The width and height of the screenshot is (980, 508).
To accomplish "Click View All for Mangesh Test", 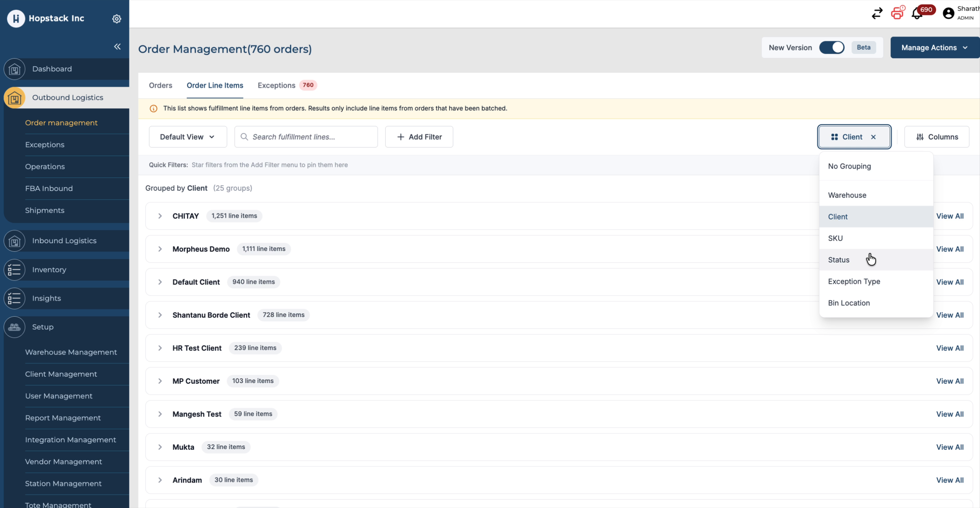I will [950, 414].
